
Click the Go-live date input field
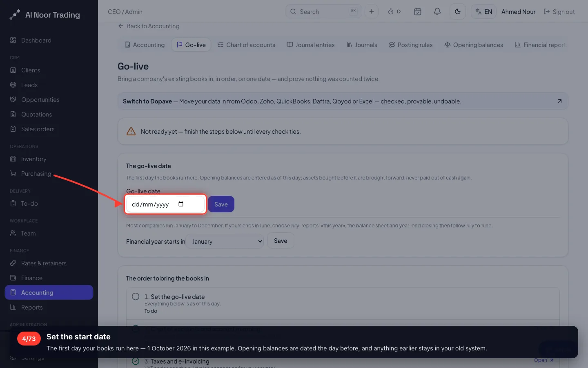165,204
